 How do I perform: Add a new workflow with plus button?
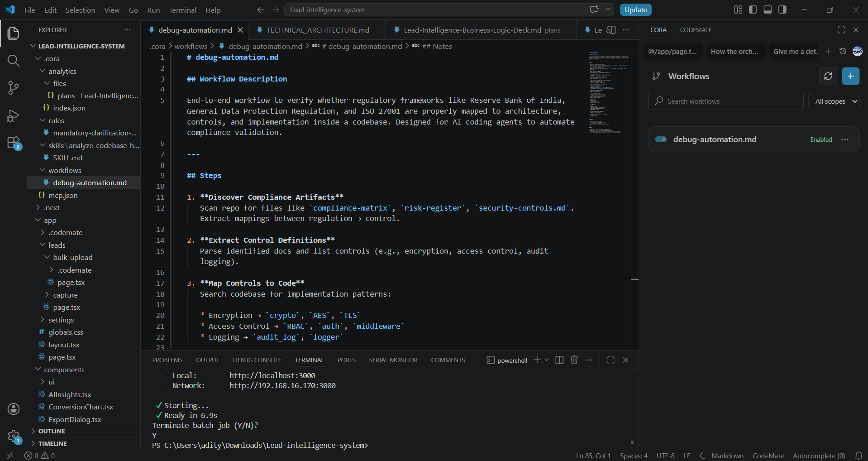coord(851,76)
